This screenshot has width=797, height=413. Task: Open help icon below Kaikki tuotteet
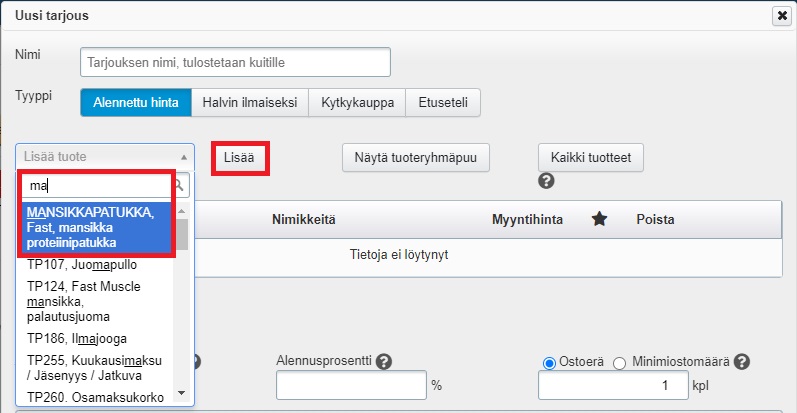(546, 181)
